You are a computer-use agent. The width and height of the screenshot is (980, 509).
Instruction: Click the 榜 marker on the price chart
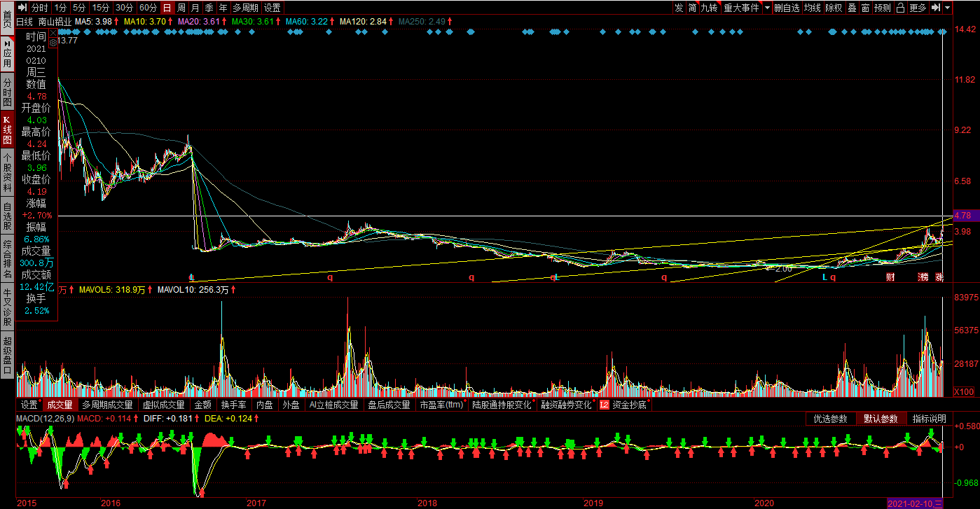(x=924, y=277)
